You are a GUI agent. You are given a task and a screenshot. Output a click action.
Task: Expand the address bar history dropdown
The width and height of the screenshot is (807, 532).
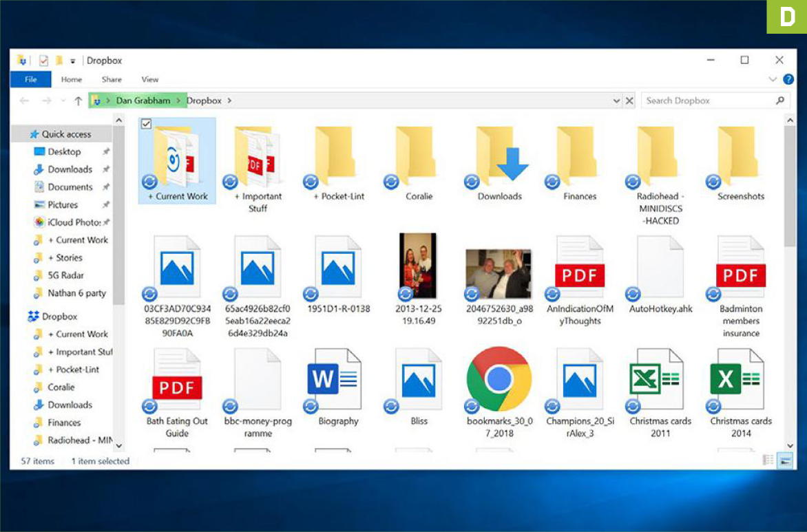click(616, 101)
